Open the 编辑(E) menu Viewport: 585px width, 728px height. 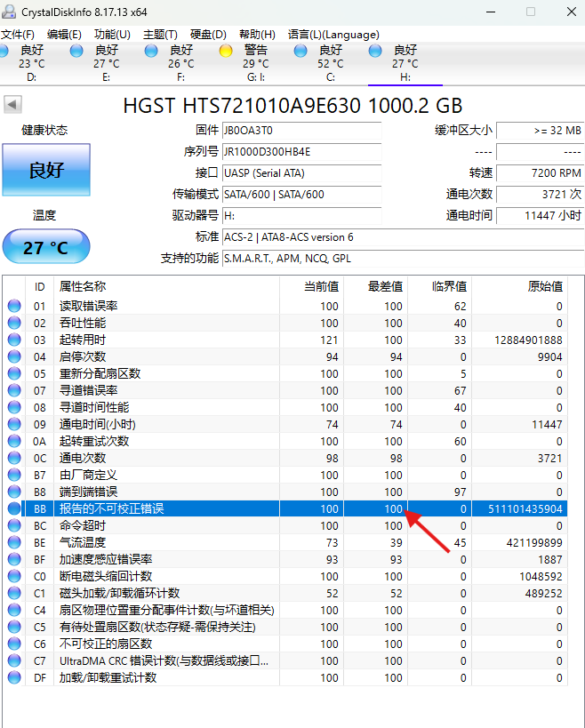65,35
